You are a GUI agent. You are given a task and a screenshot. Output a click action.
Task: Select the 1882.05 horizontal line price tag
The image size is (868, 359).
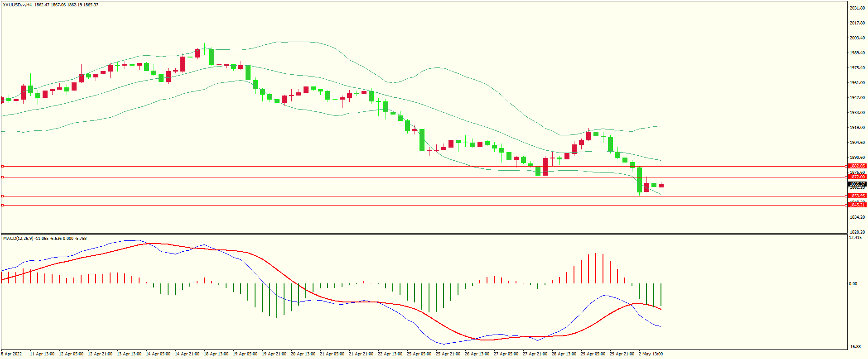(x=857, y=166)
